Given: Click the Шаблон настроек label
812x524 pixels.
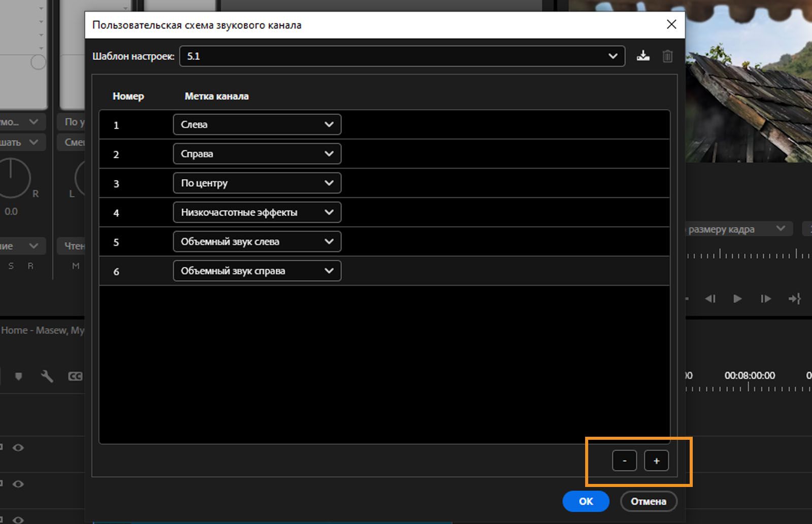Looking at the screenshot, I should (133, 56).
